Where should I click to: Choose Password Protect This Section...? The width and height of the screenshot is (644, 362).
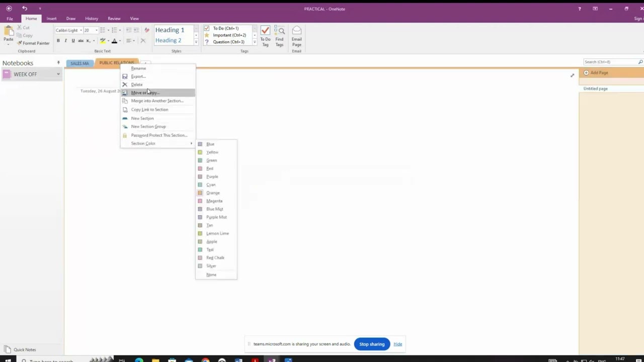pos(158,135)
